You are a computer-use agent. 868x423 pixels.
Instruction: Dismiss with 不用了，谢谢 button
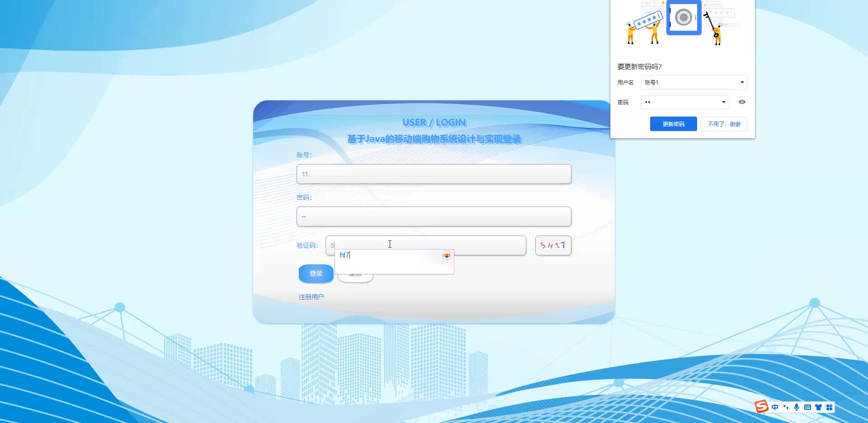tap(724, 124)
